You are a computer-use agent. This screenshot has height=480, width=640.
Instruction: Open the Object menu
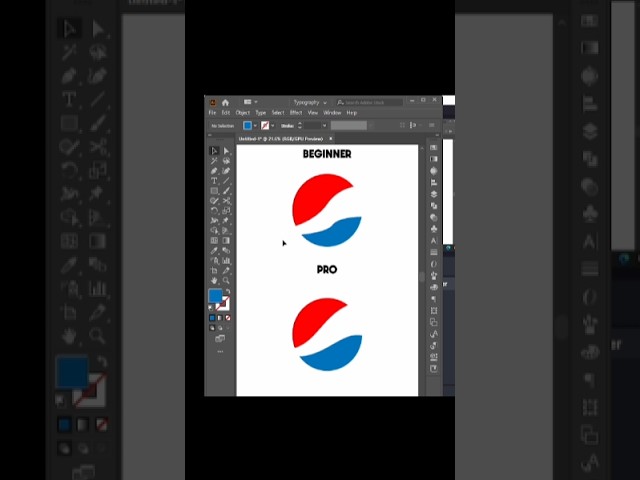(x=243, y=113)
